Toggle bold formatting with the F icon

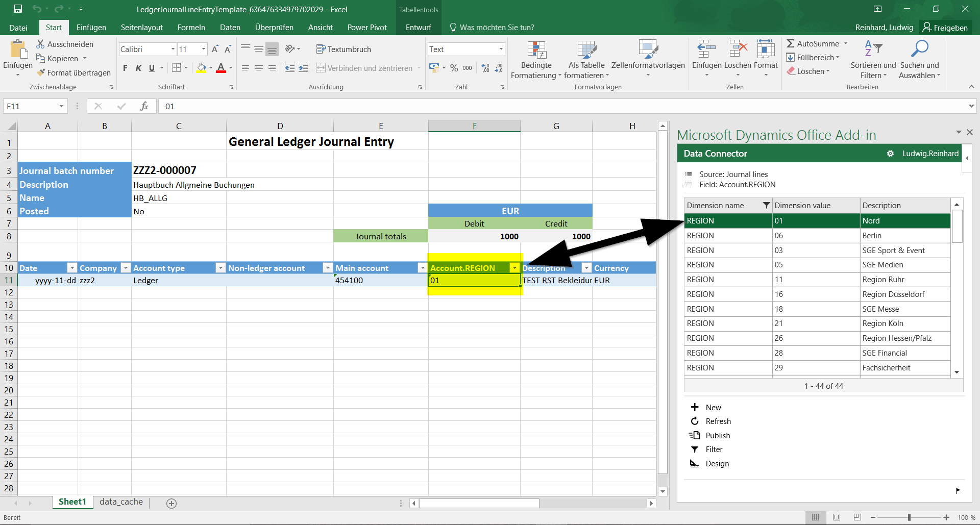coord(125,68)
